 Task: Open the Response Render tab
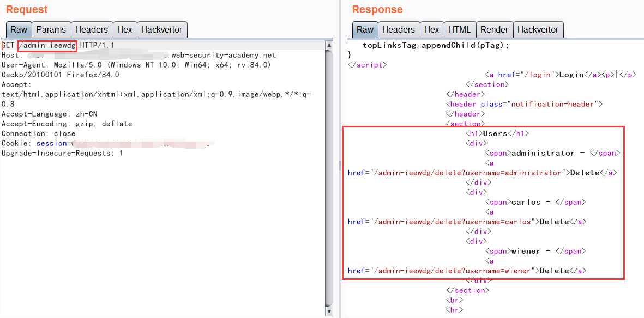(494, 30)
